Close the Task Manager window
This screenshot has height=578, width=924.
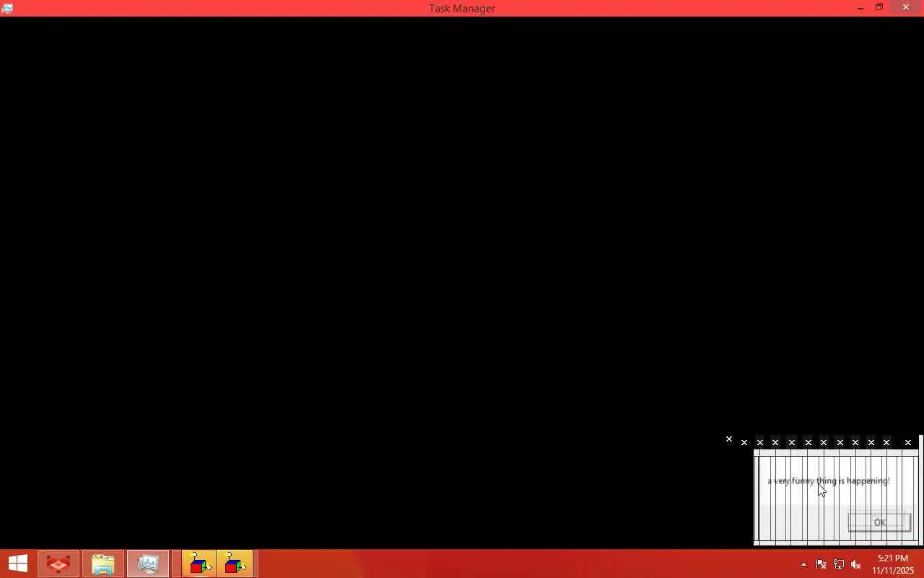(906, 7)
